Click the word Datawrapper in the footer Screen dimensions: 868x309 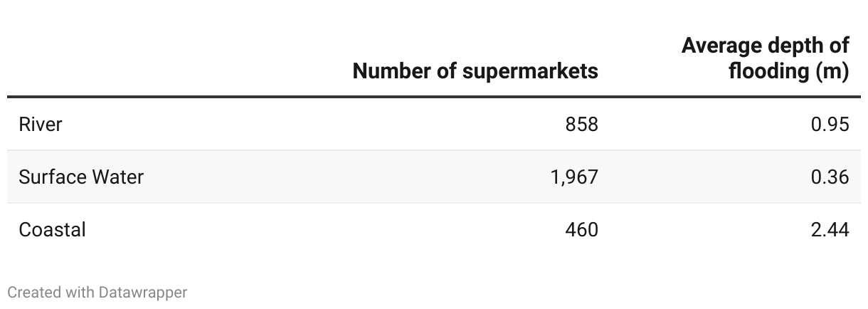coord(143,292)
